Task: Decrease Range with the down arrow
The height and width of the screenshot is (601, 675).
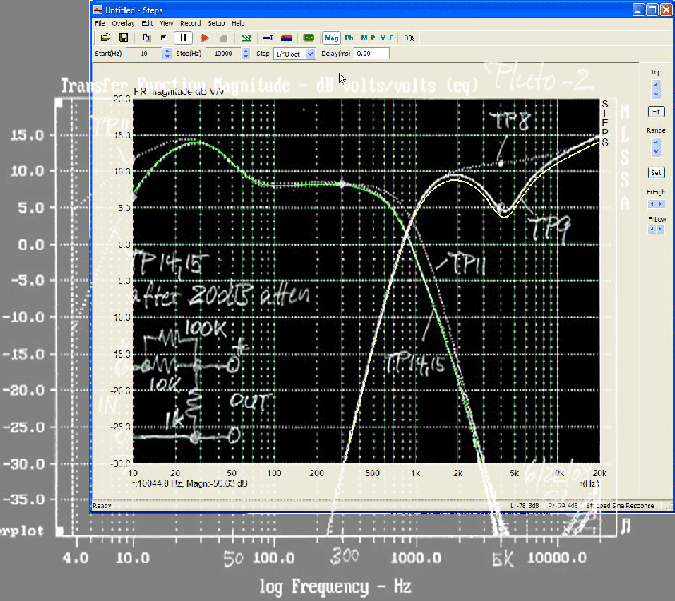Action: click(656, 151)
